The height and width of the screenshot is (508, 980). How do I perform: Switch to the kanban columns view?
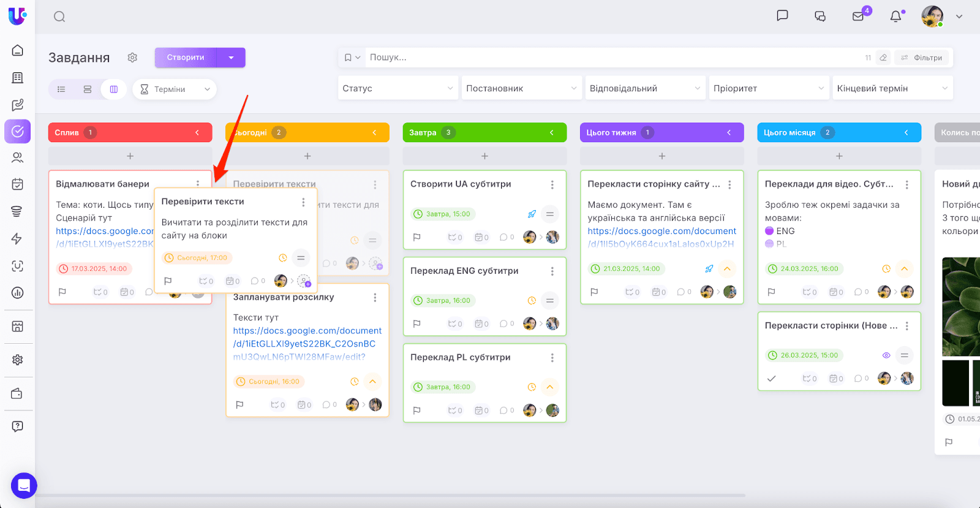tap(114, 89)
